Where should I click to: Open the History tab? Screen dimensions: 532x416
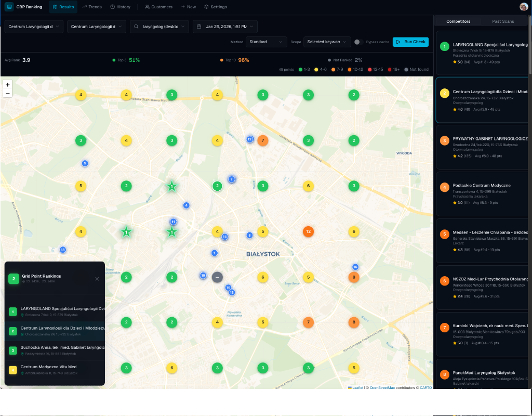(x=121, y=7)
